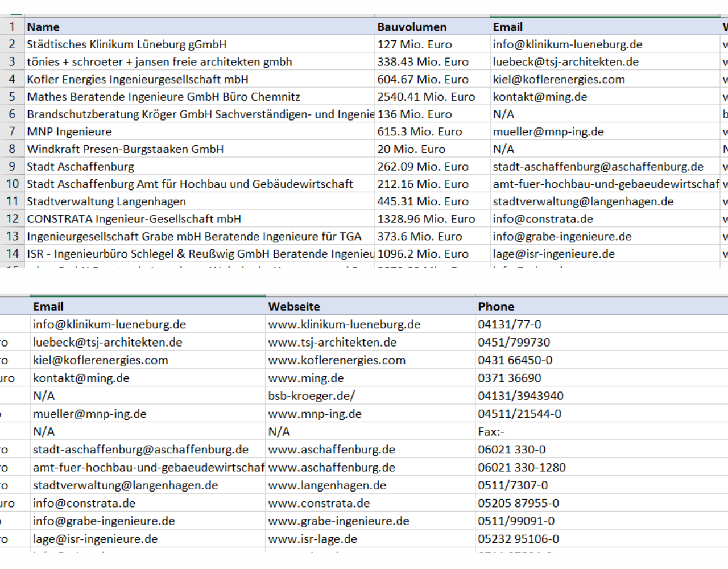This screenshot has width=728, height=569.
Task: Select the '445.31 Mio. Euro' cell
Action: [433, 201]
